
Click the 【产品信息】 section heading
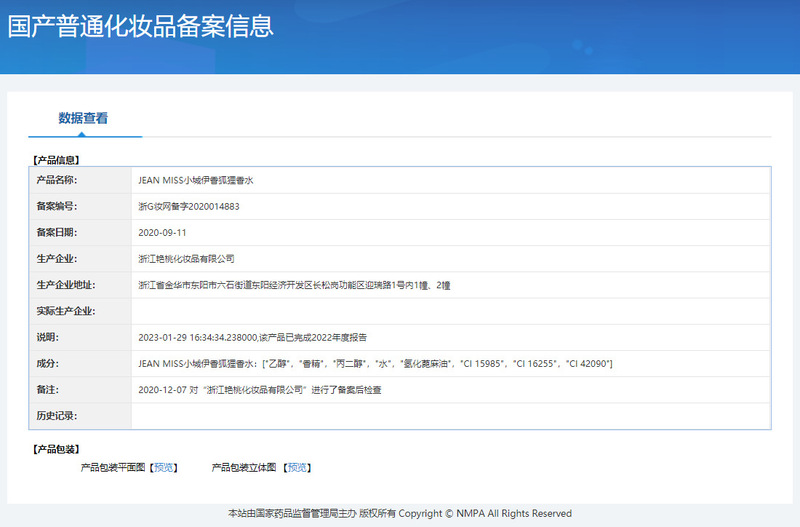point(57,159)
